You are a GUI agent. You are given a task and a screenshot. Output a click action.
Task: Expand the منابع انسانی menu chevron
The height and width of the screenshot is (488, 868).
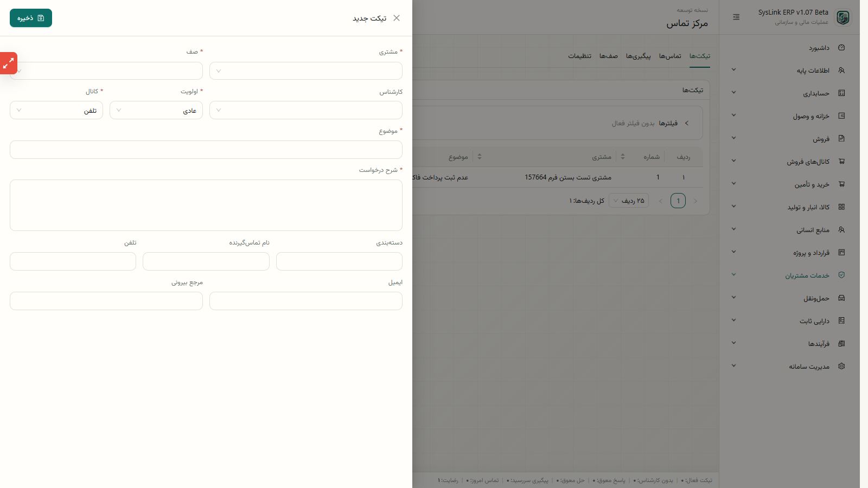pos(733,229)
